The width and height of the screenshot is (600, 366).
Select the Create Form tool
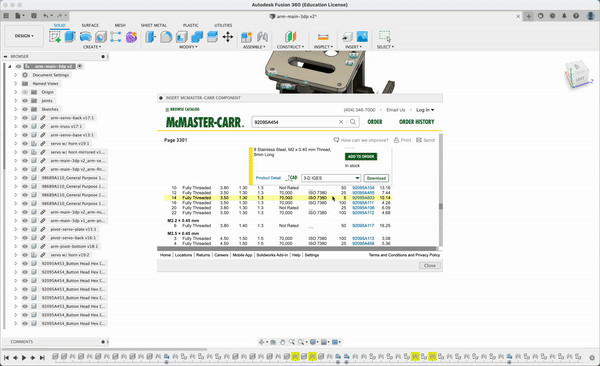[131, 37]
